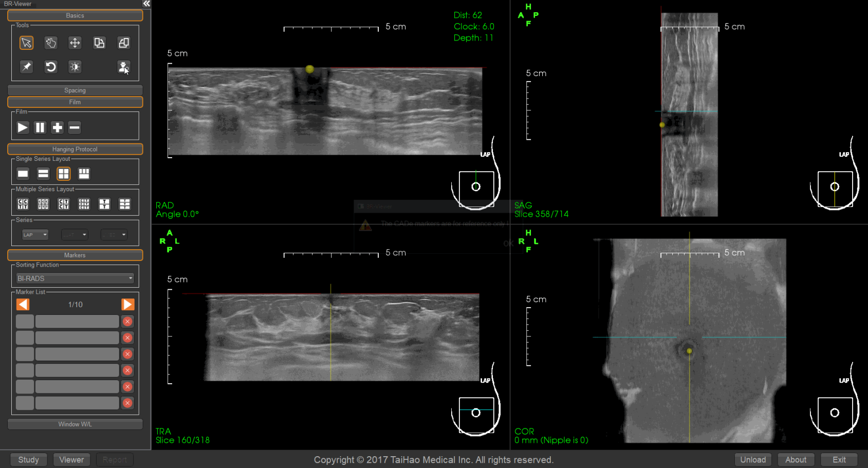Click the CAD detective person icon
The height and width of the screenshot is (468, 868).
point(123,67)
